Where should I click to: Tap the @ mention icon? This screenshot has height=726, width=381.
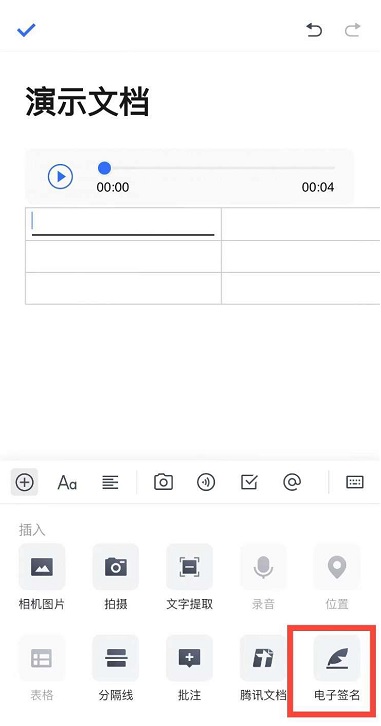[292, 482]
